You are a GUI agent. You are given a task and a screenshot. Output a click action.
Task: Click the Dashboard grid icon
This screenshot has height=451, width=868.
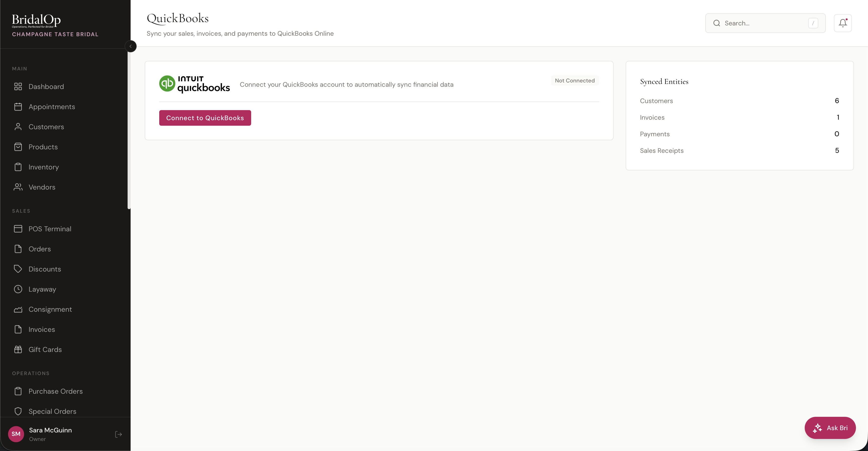point(18,87)
